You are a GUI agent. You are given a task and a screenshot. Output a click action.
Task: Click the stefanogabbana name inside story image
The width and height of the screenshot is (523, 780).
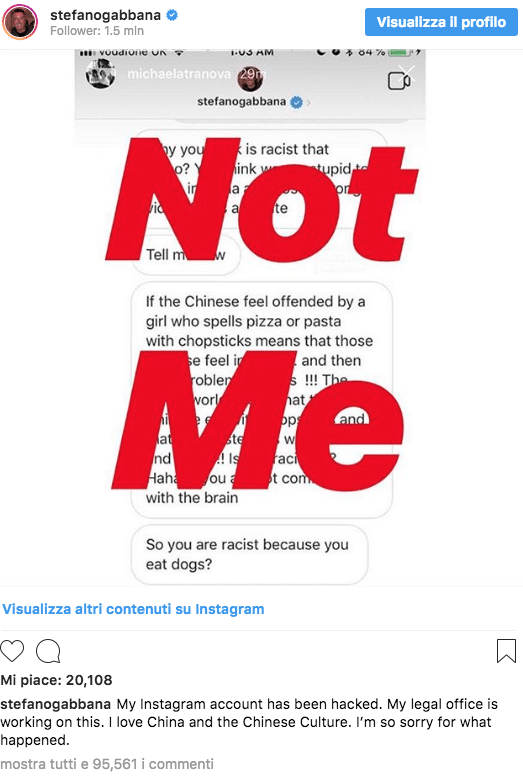[x=241, y=101]
